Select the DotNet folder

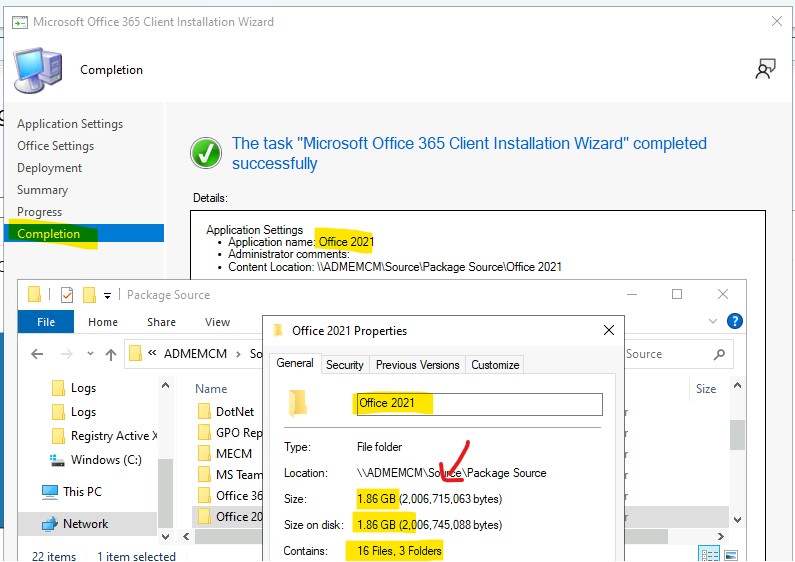[226, 411]
